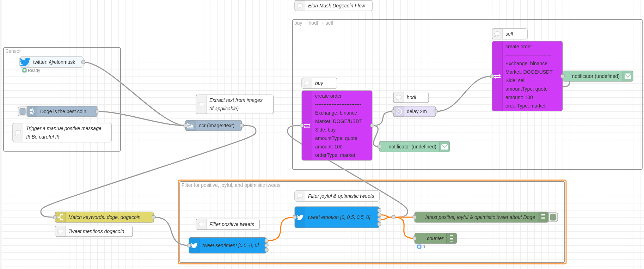Click the 'Filter positive tweets' comment
The image size is (644, 269).
(x=228, y=224)
